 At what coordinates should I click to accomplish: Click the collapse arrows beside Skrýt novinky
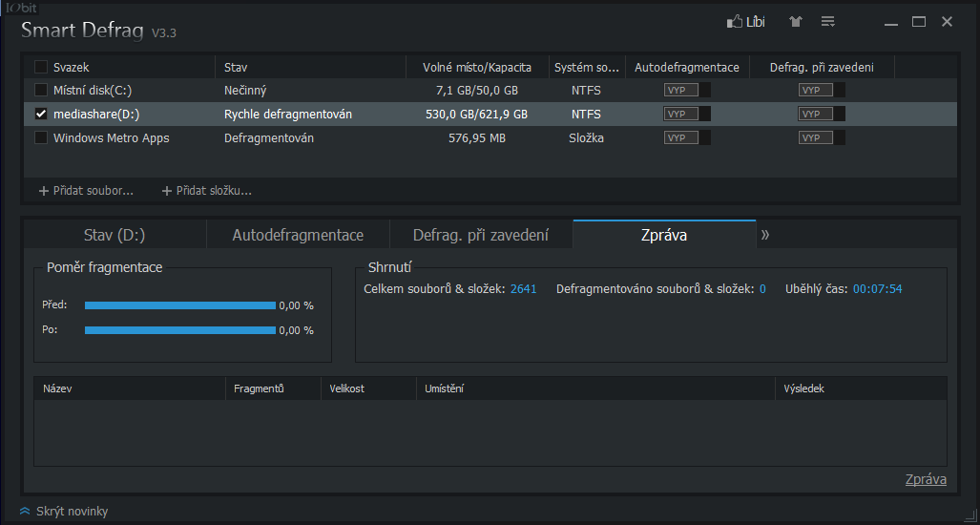pyautogui.click(x=25, y=512)
